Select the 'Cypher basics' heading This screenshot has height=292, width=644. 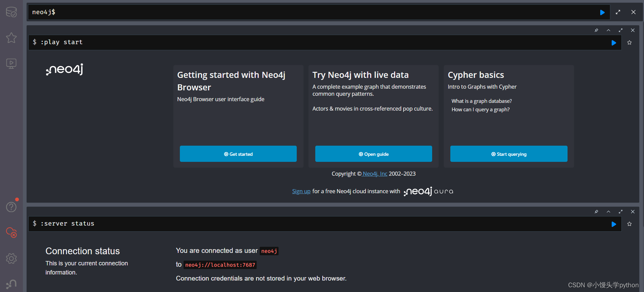click(x=476, y=75)
